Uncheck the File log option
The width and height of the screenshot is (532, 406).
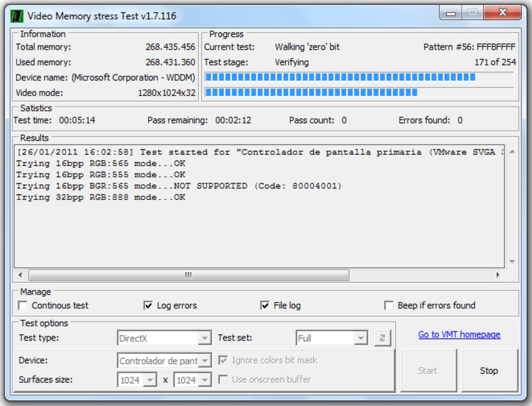coord(265,306)
